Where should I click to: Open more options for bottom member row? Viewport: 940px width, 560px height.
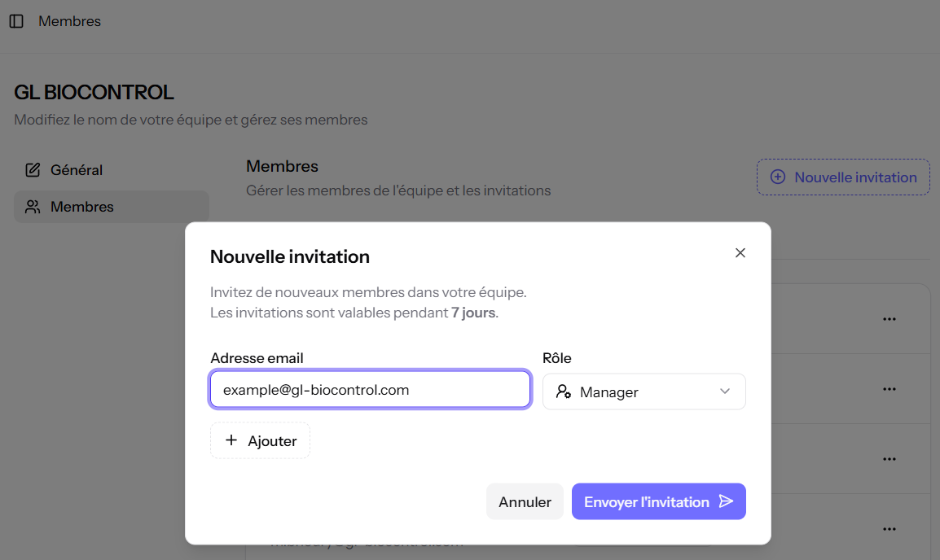click(x=889, y=529)
